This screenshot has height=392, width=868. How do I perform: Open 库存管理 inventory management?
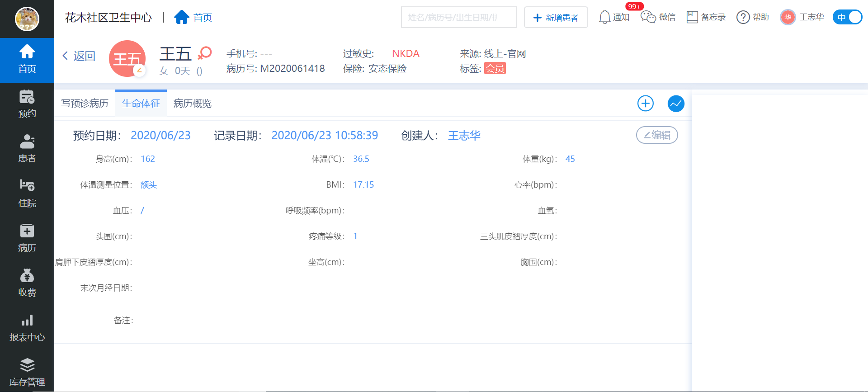click(27, 373)
